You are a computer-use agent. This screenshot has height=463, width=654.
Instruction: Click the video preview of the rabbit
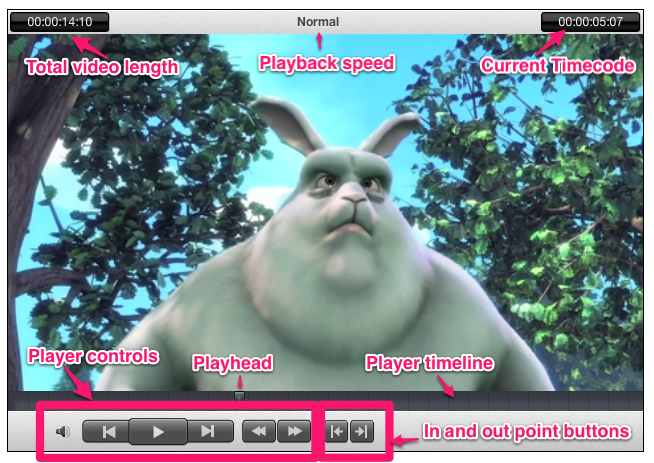coord(325,213)
